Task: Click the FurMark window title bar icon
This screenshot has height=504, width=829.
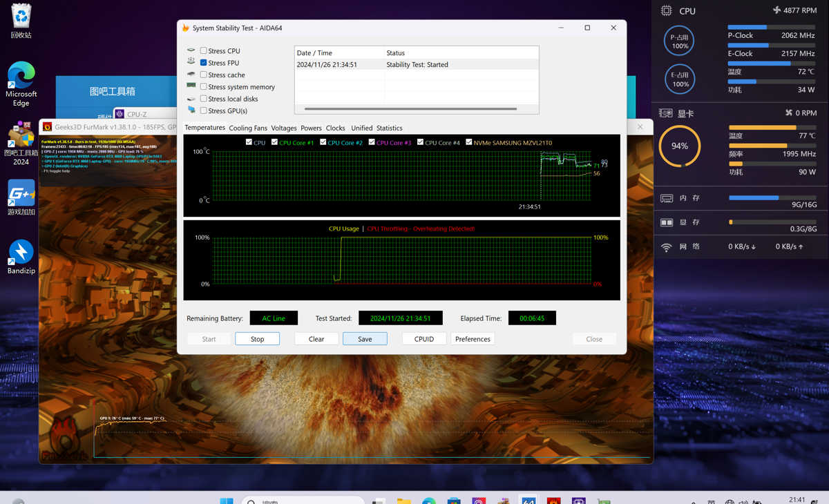Action: coord(48,127)
